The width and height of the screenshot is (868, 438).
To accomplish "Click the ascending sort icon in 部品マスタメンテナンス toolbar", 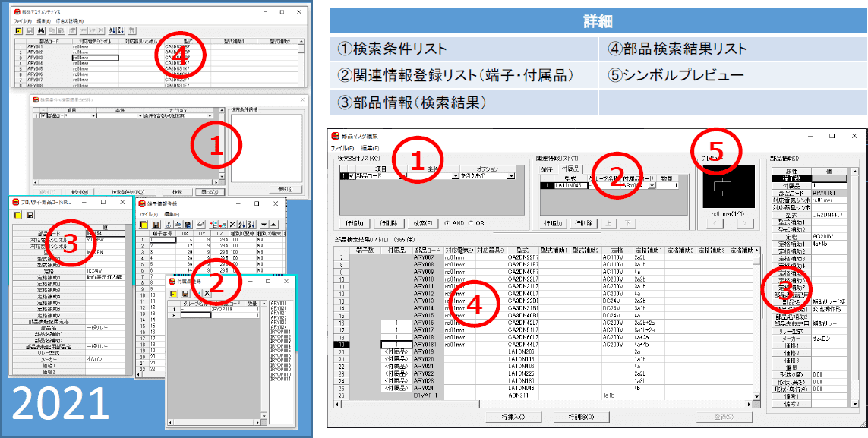I will pos(112,30).
